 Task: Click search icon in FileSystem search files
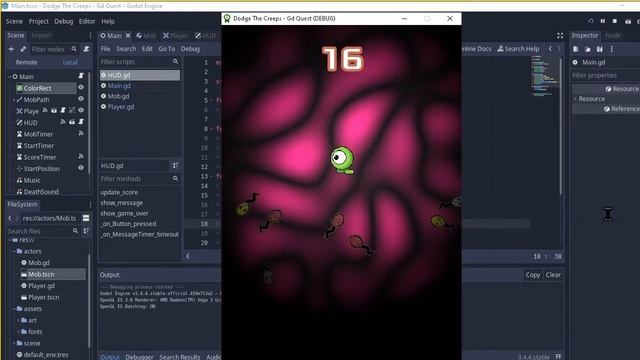click(75, 231)
